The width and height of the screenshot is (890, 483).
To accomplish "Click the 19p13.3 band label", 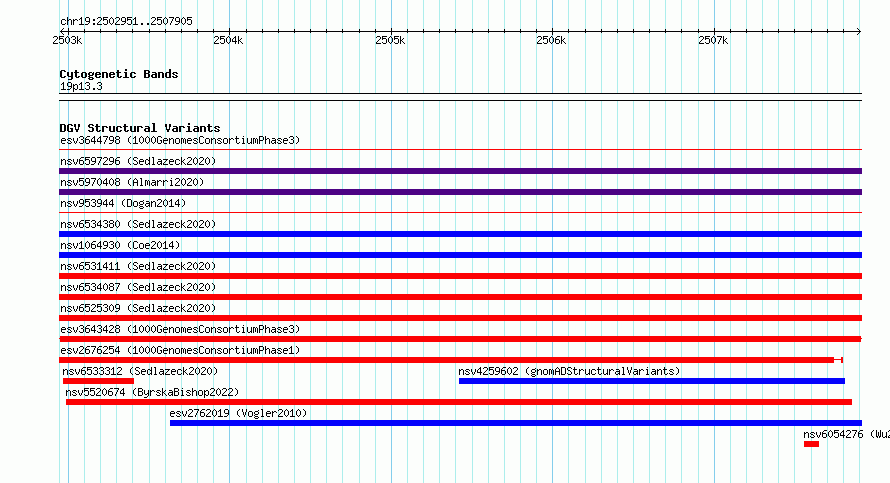I will 81,86.
